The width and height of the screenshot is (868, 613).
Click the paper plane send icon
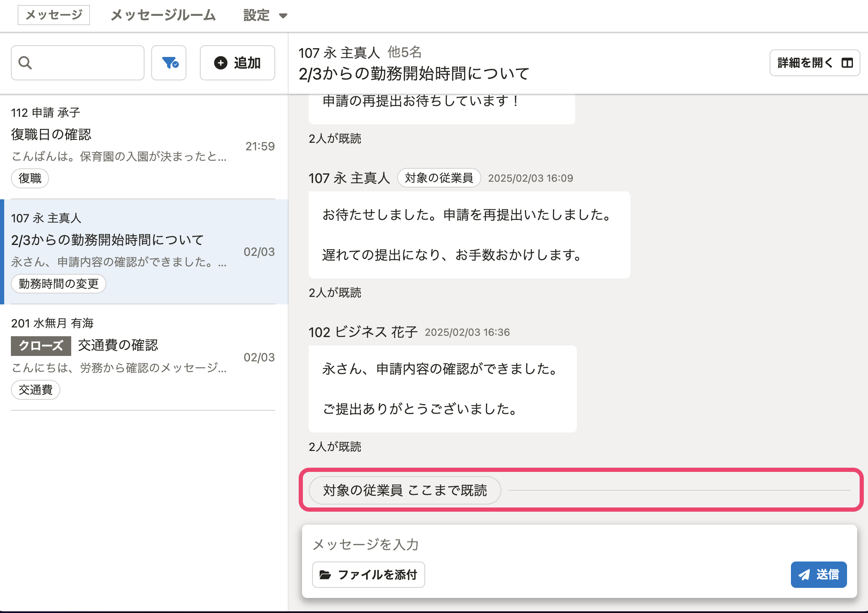[803, 575]
